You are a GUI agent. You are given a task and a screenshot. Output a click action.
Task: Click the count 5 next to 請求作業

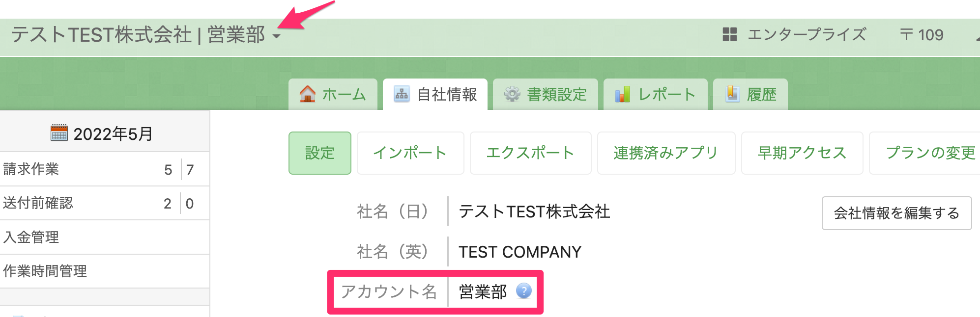click(167, 169)
